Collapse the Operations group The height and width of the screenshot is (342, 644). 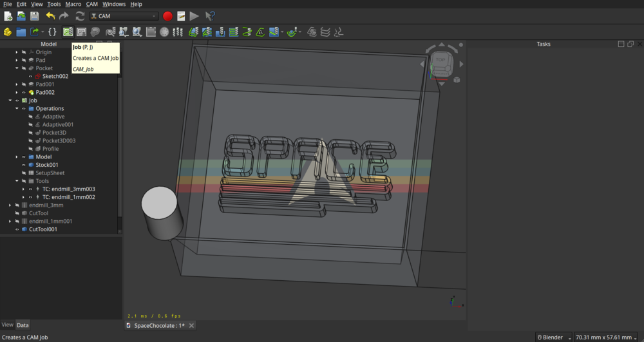pos(17,108)
